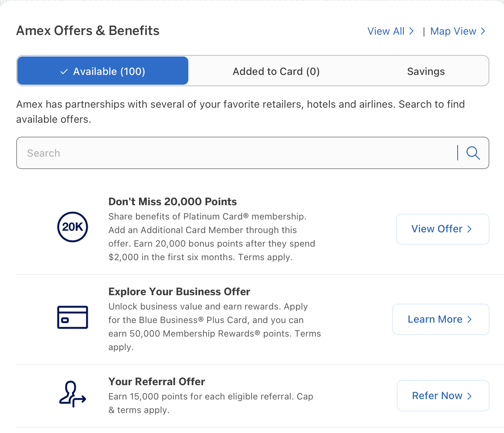The height and width of the screenshot is (433, 504).
Task: Click the "Your Referral Offer" heading
Action: [x=157, y=381]
